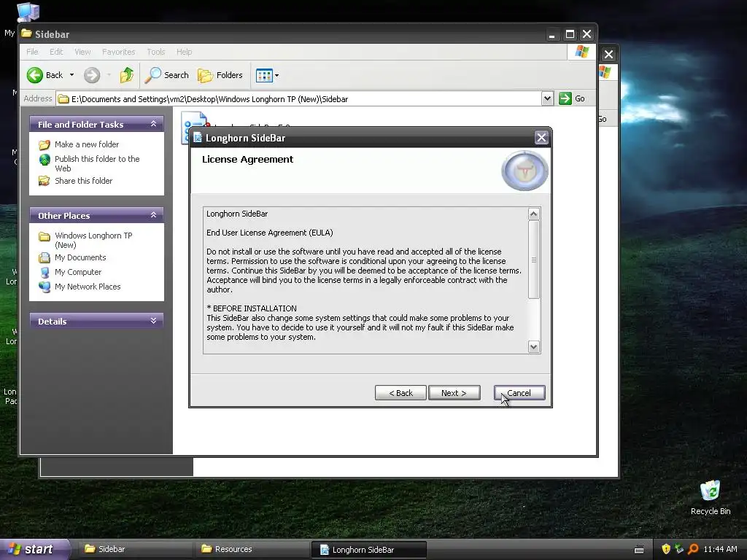The image size is (747, 560).
Task: Click the system clock showing 11:44 AM
Action: [720, 549]
